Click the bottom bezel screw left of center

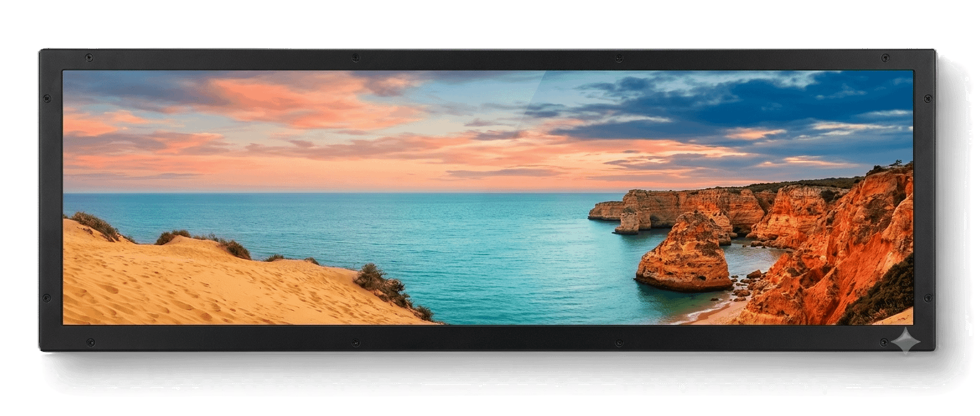pos(355,342)
